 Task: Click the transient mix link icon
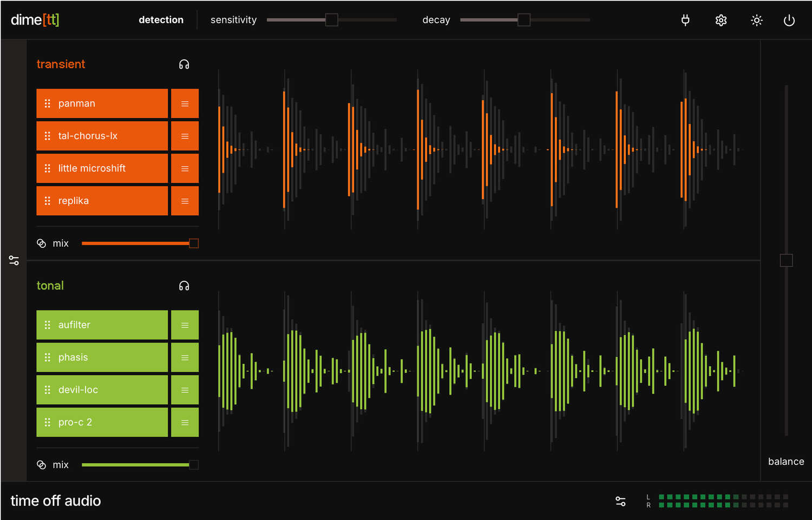(42, 243)
